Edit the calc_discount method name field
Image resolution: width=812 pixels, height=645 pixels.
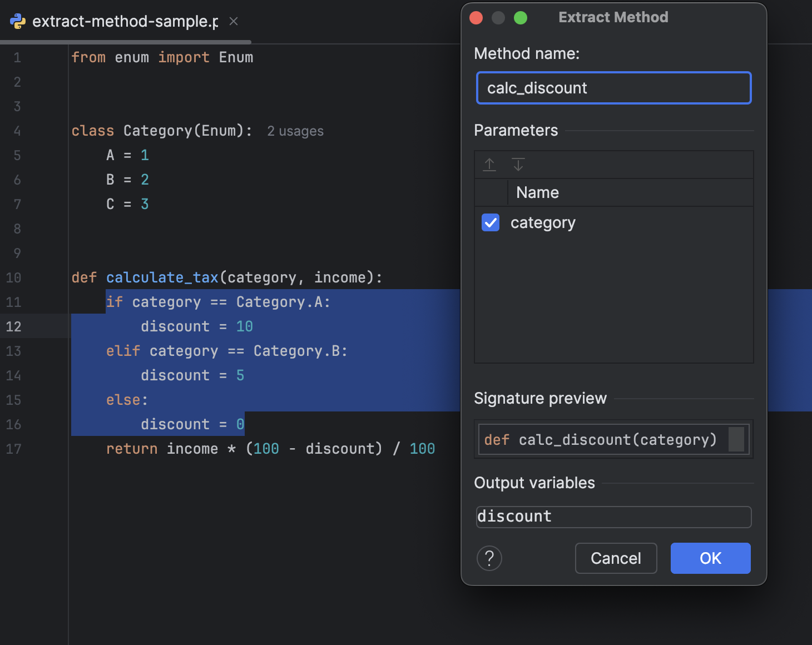(x=613, y=88)
